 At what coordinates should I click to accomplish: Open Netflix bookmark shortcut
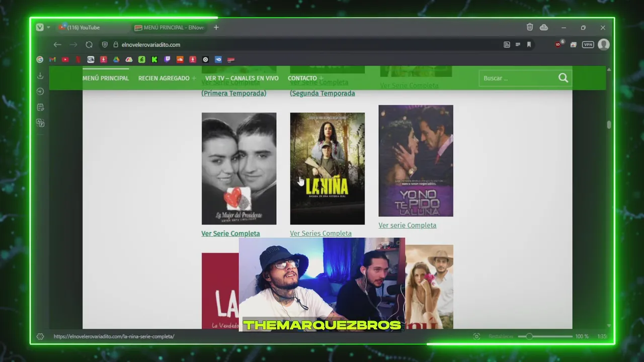click(x=78, y=59)
